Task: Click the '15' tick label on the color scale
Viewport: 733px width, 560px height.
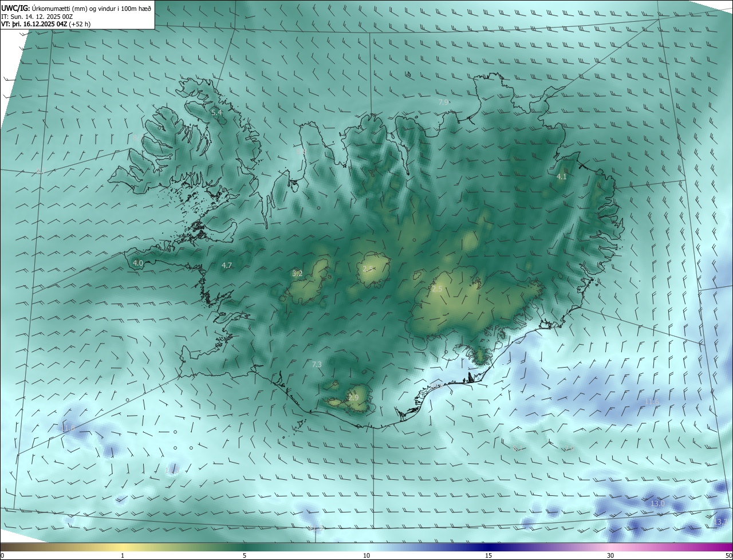Action: tap(488, 555)
